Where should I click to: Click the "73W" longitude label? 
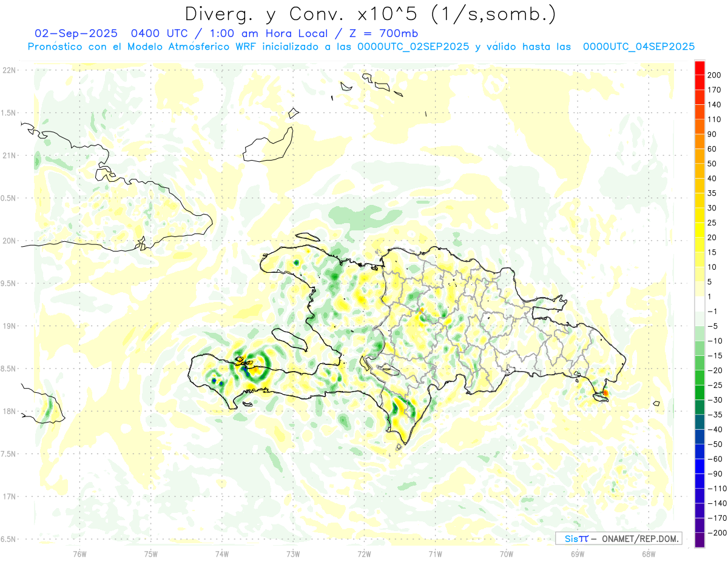click(293, 554)
